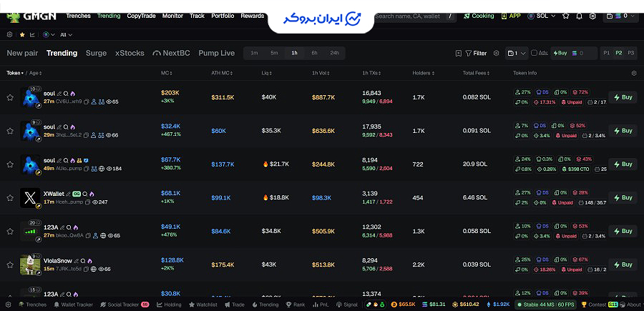
Task: Expand the All filter dropdown
Action: (66, 35)
